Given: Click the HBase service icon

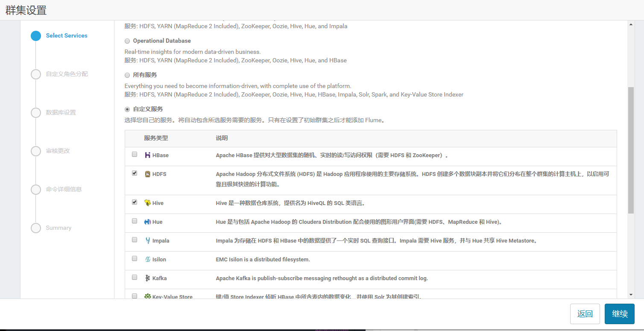Looking at the screenshot, I should [147, 155].
